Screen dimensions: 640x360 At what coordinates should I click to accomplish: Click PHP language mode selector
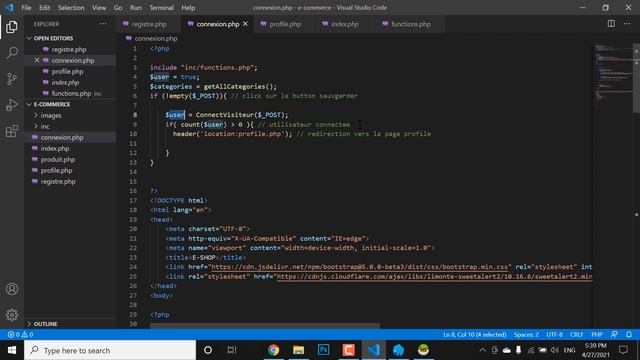597,334
